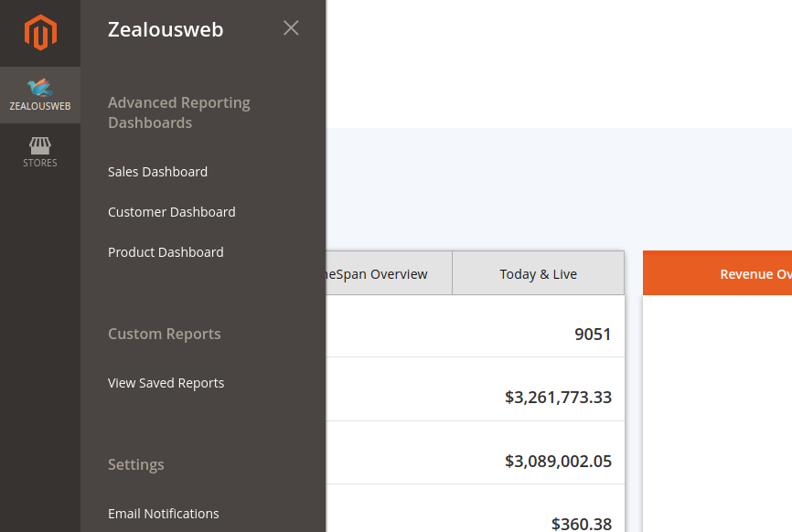
Task: Open the ZealousWeb extension sidebar icon
Action: [40, 95]
